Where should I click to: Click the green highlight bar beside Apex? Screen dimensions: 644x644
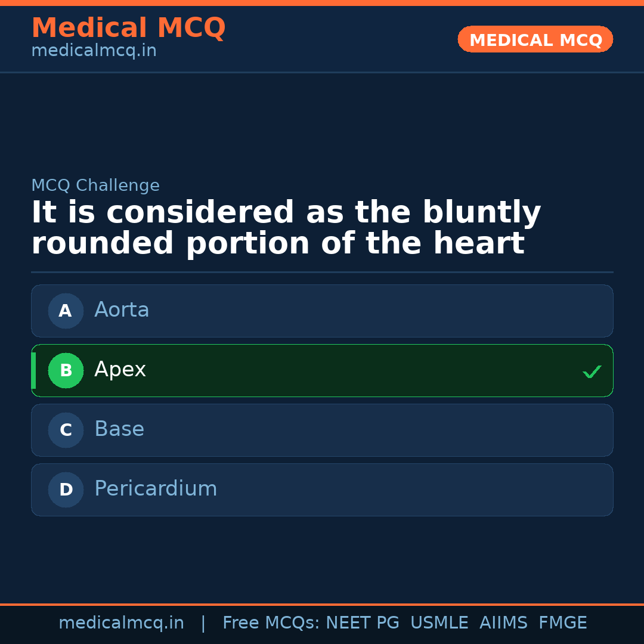click(33, 370)
